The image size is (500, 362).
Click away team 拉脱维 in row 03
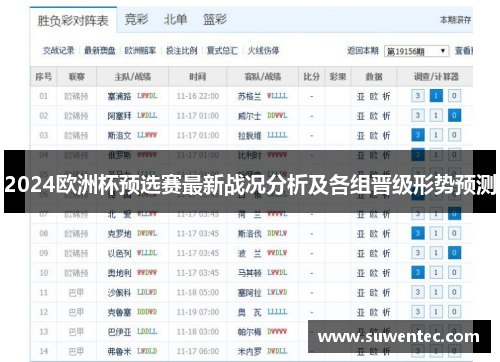[249, 136]
